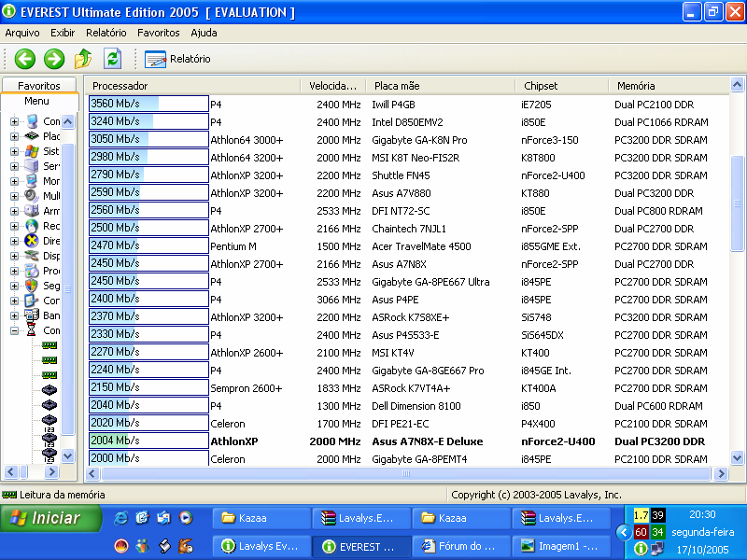Click the 'Intel D850EMV2' motherboard cell
Viewport: 747px width, 560px height.
click(x=407, y=122)
